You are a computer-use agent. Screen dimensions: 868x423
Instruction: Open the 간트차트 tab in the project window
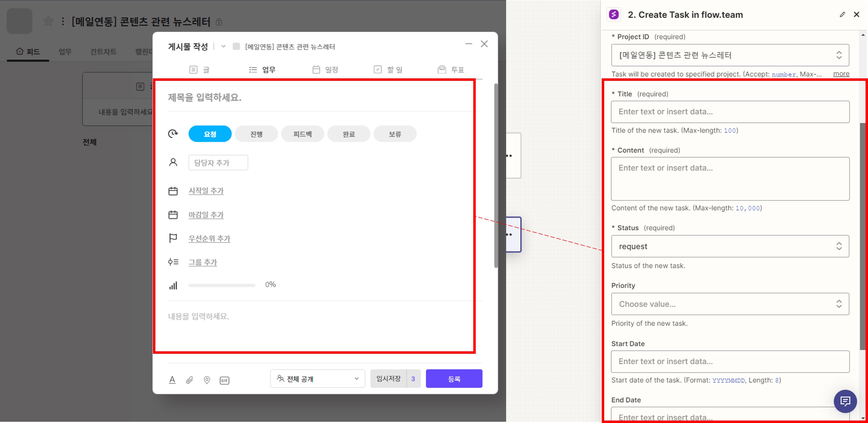[103, 52]
